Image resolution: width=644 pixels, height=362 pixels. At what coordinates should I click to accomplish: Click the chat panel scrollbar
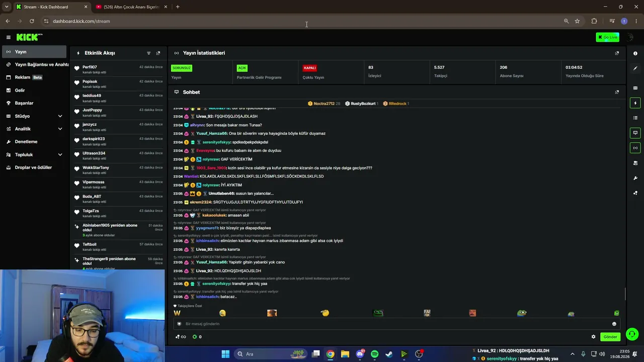click(x=625, y=294)
